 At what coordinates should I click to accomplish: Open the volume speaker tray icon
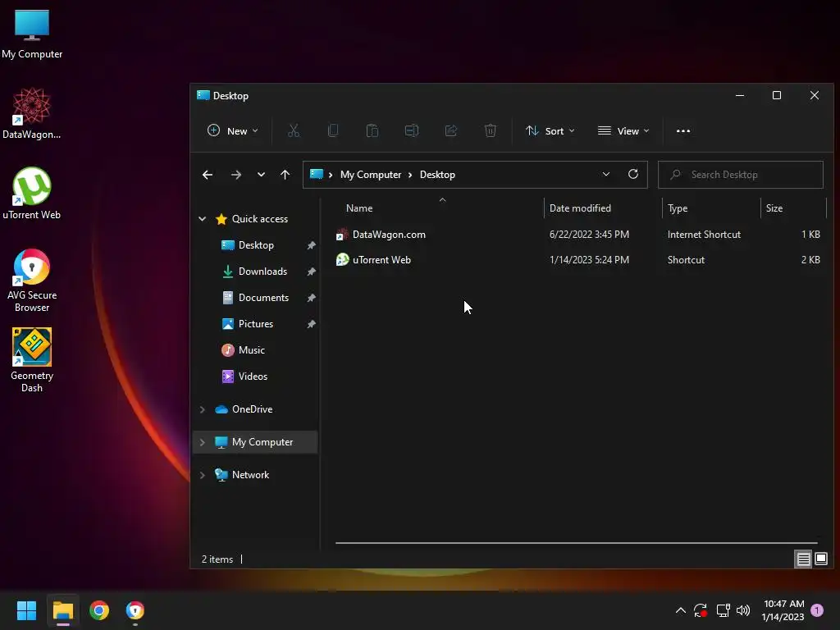[743, 610]
